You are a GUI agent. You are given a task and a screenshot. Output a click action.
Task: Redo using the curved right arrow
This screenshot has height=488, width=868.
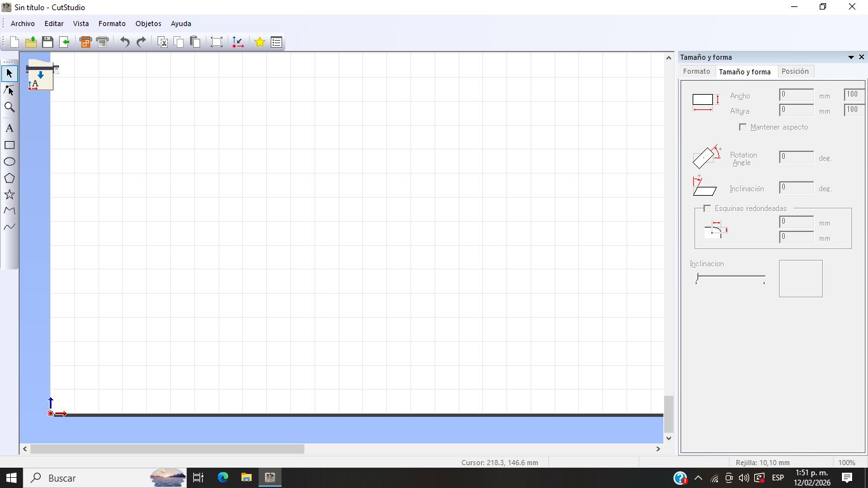(140, 42)
